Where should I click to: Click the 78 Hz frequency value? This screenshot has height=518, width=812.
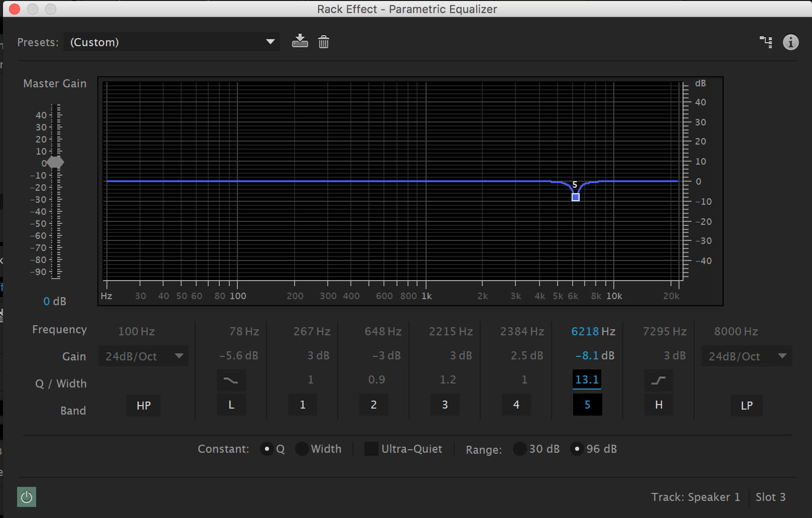244,331
